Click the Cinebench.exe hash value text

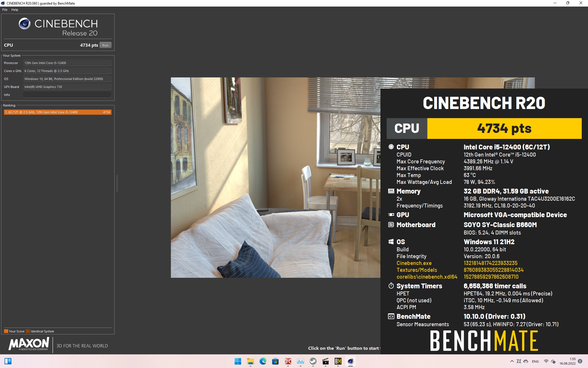point(490,263)
